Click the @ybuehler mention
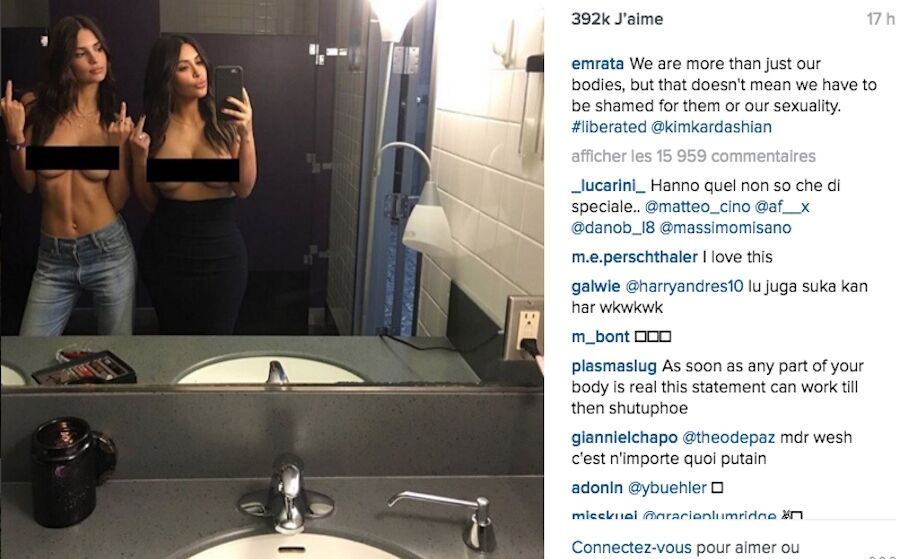 (x=668, y=488)
